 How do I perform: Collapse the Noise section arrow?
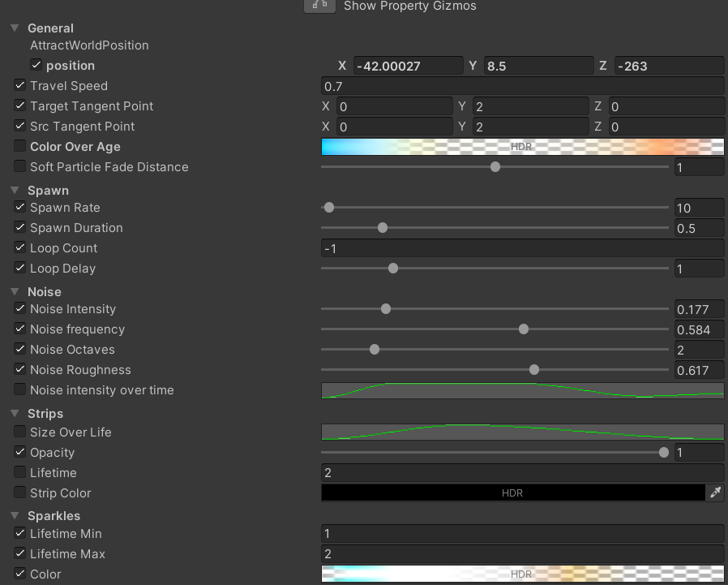[x=15, y=292]
